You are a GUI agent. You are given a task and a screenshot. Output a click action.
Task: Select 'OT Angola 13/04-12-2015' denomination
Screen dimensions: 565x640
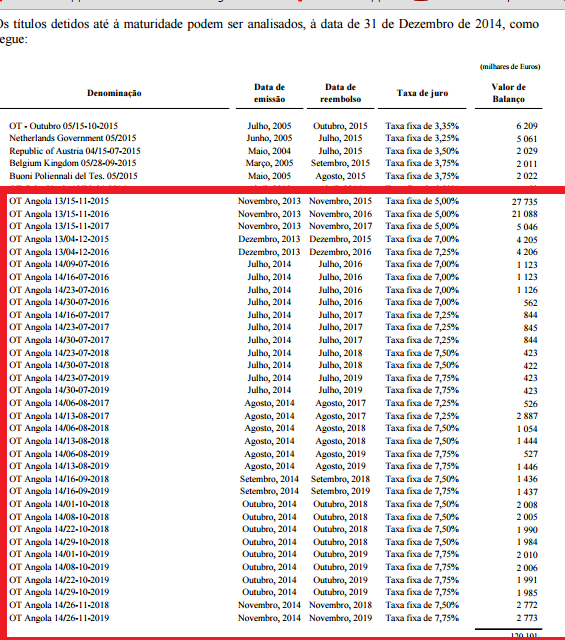coord(59,239)
